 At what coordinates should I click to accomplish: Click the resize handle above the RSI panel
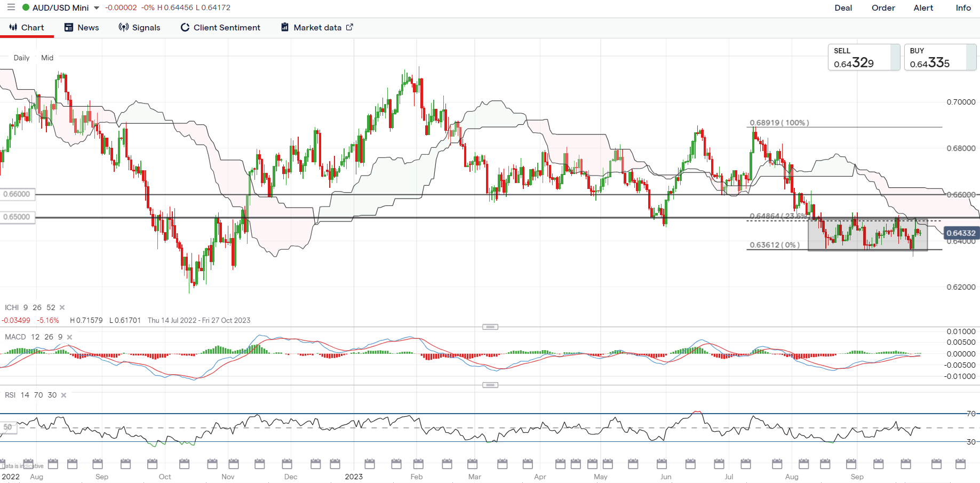[490, 385]
